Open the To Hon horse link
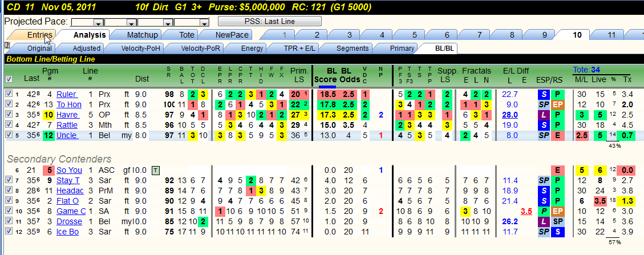 (x=68, y=105)
